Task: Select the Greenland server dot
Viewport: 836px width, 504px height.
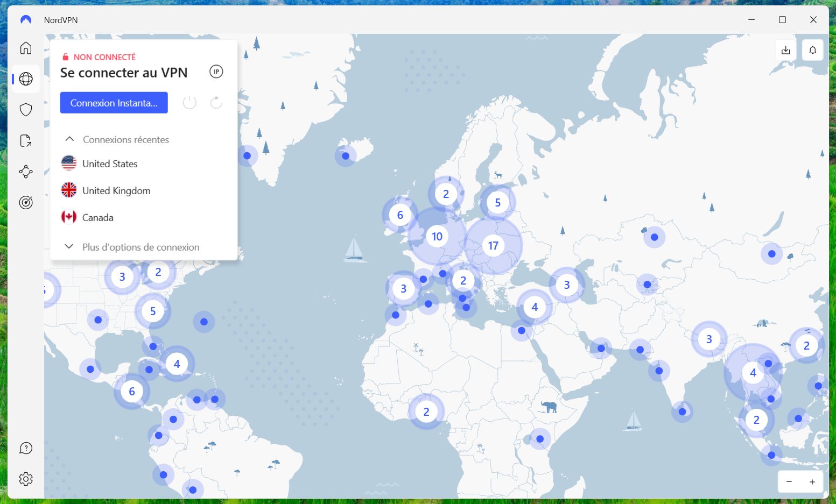Action: [247, 156]
